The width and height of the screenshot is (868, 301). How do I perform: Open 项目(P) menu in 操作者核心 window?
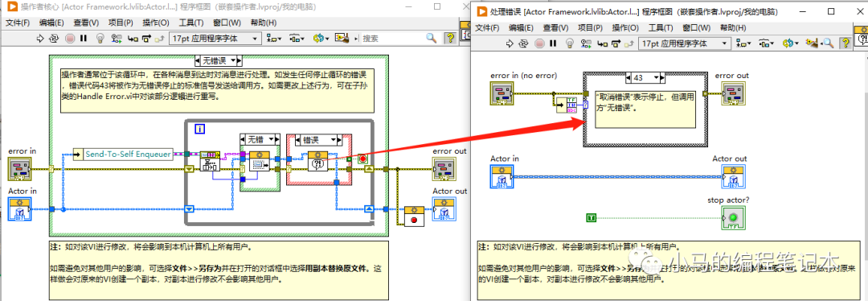click(121, 23)
